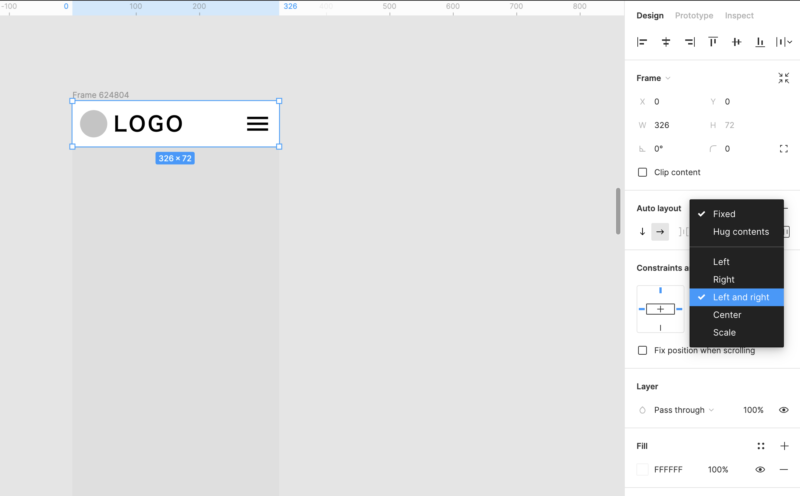Click the align right icon
The height and width of the screenshot is (496, 800).
[x=689, y=42]
